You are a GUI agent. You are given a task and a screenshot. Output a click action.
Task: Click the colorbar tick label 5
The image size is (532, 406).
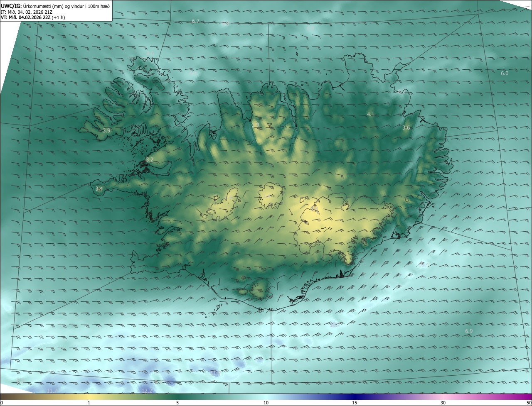coord(177,403)
